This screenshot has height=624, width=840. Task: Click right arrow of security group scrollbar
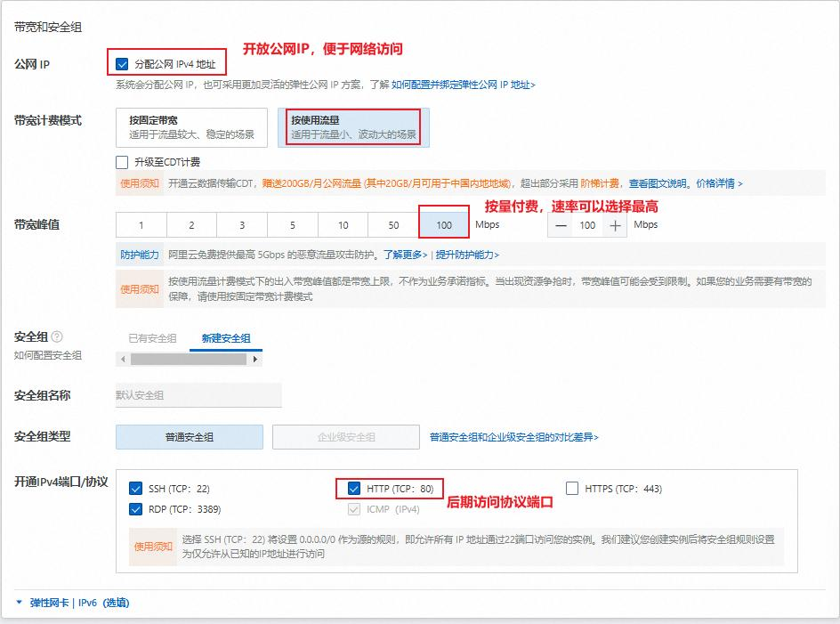pyautogui.click(x=255, y=359)
